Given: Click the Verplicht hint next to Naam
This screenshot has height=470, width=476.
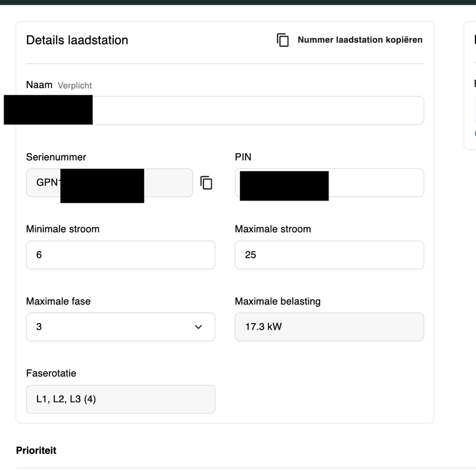Looking at the screenshot, I should (x=75, y=86).
